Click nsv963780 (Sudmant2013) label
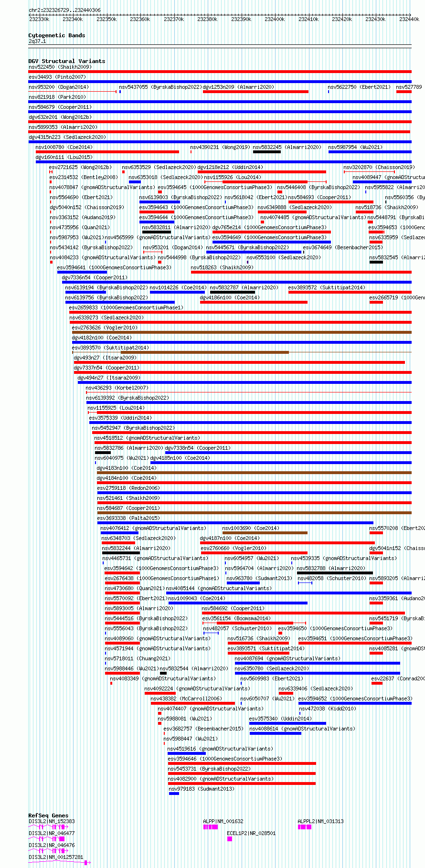Screen dimensions: 425x868 [x=259, y=578]
